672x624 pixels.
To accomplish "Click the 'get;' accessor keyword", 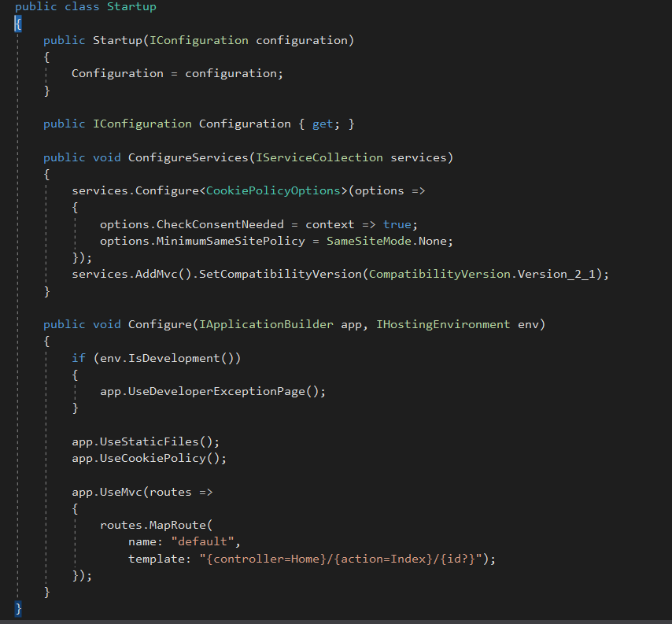I will (x=326, y=124).
